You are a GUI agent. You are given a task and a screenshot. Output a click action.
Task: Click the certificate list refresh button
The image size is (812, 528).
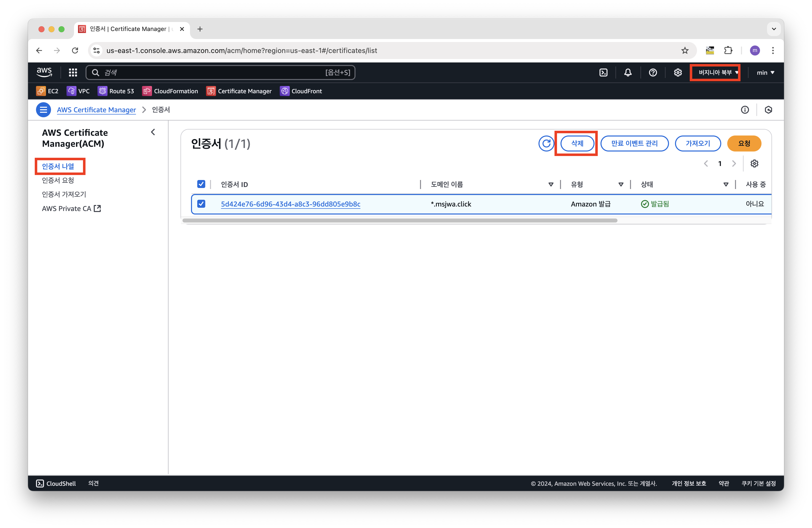(546, 143)
